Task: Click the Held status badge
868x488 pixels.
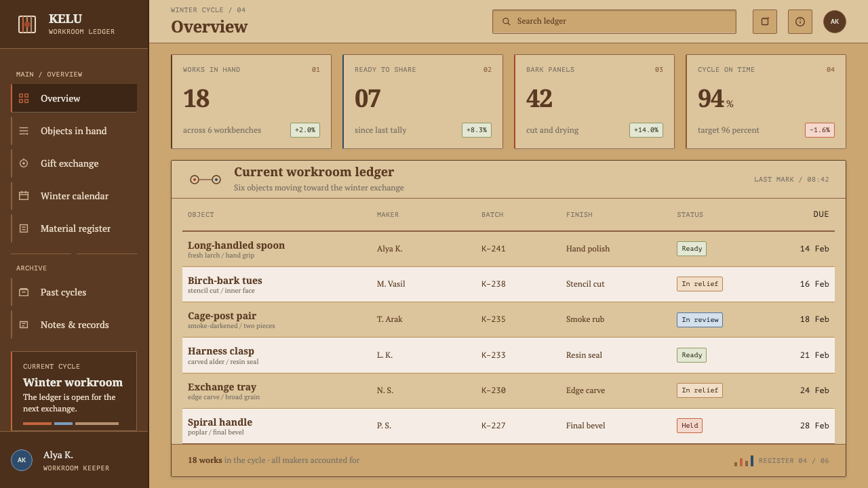Action: point(690,426)
